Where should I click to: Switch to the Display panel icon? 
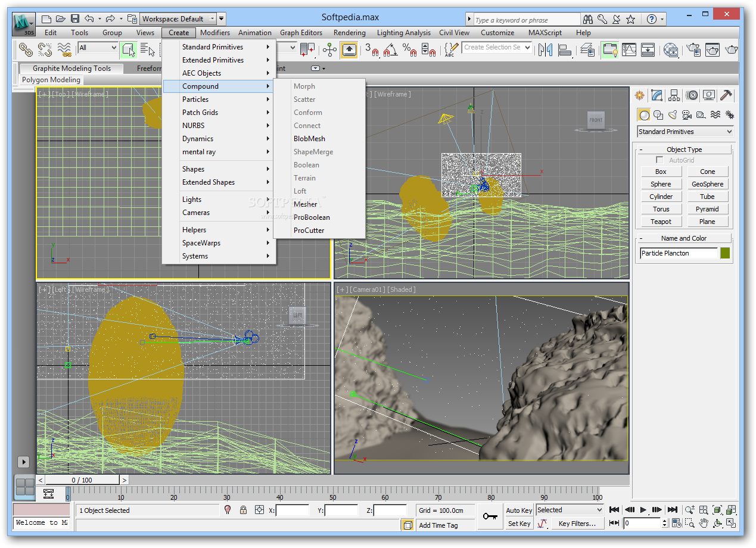pos(708,95)
